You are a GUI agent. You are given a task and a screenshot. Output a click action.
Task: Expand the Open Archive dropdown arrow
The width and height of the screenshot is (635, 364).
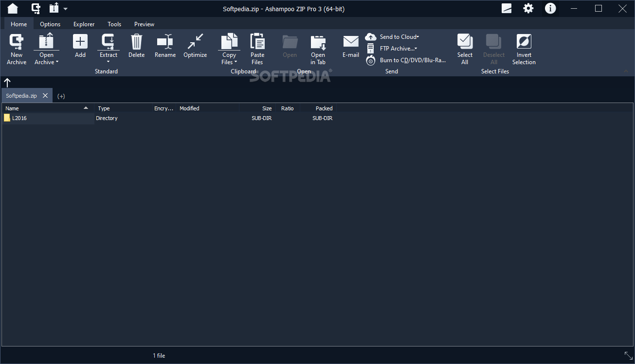click(x=57, y=62)
